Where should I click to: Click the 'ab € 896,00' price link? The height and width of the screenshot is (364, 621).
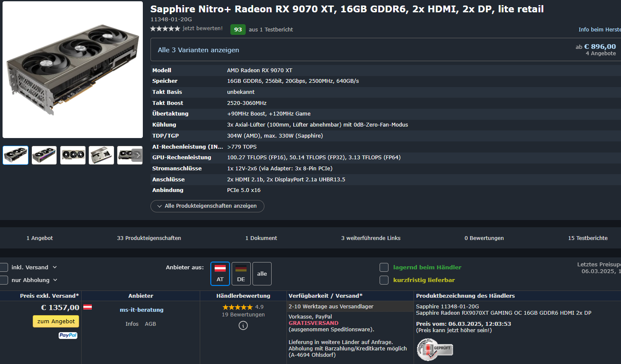[595, 47]
